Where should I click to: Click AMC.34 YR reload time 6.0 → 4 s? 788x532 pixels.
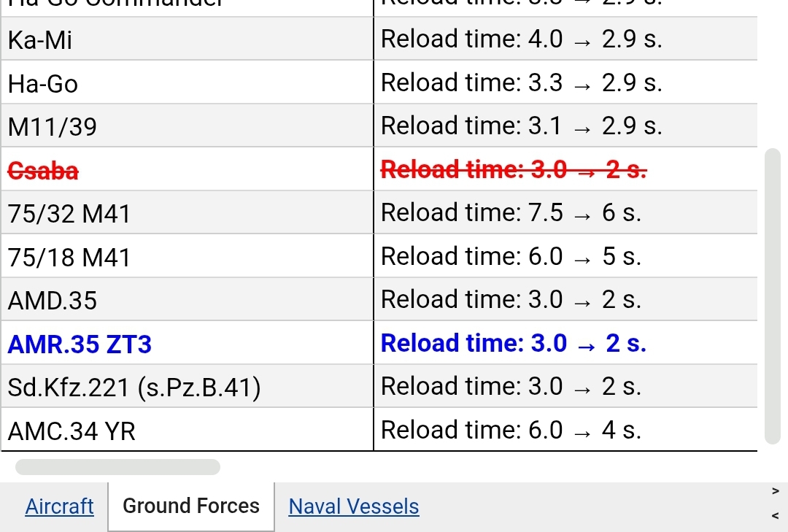pos(511,430)
